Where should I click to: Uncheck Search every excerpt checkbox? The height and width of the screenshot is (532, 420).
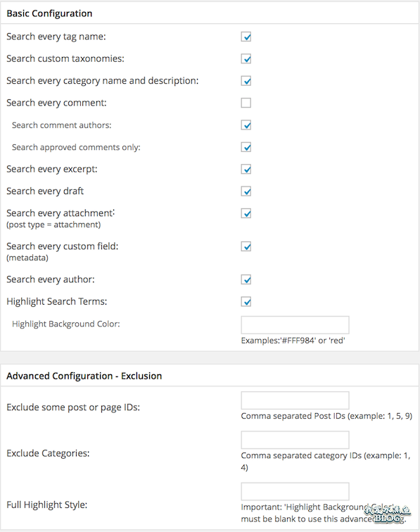pos(246,169)
